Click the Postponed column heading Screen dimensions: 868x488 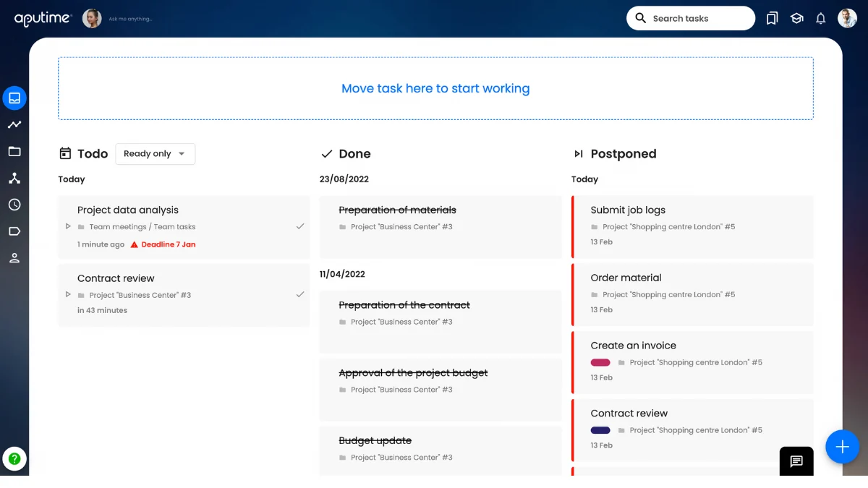(624, 154)
